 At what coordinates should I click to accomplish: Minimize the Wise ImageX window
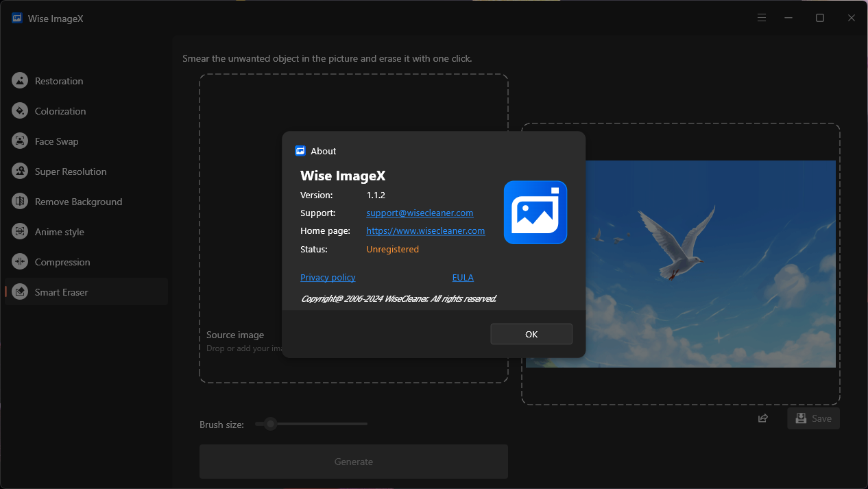click(x=788, y=18)
